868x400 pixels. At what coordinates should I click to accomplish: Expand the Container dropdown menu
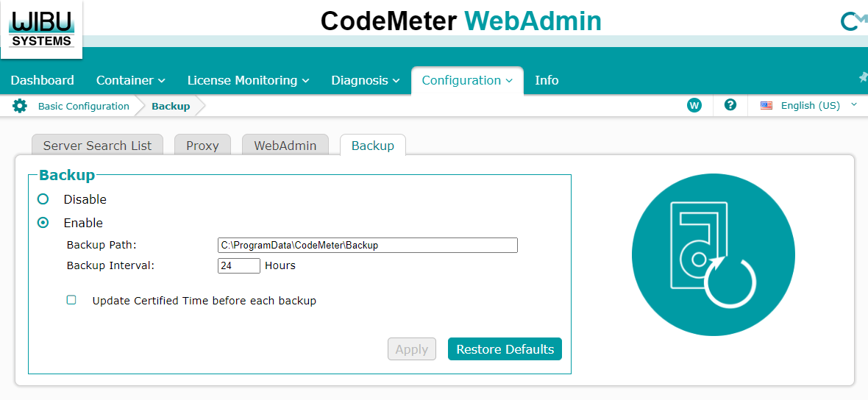[130, 80]
